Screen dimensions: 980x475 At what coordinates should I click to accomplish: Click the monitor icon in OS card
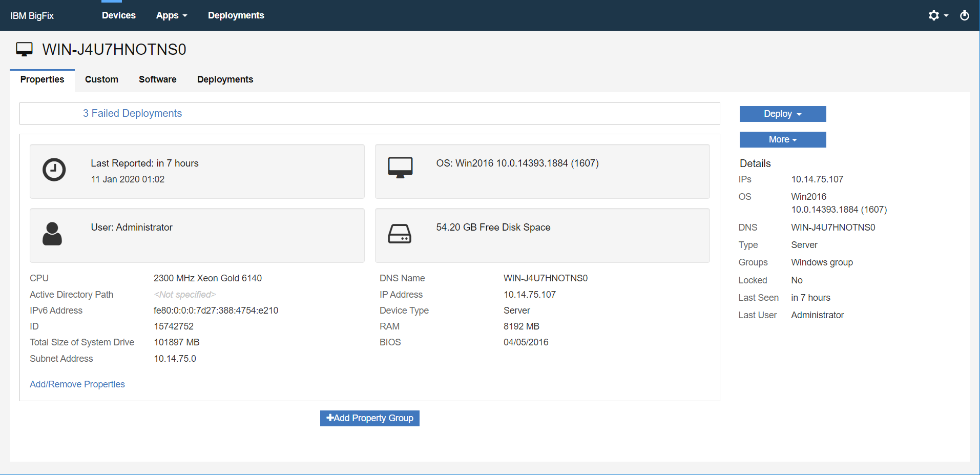tap(400, 168)
